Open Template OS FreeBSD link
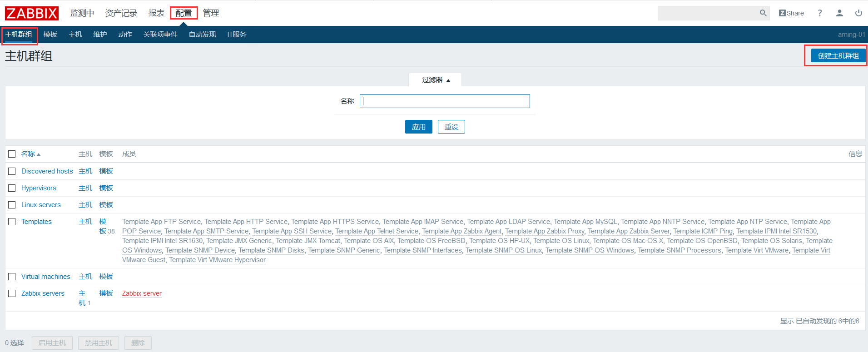The width and height of the screenshot is (868, 352). 432,241
